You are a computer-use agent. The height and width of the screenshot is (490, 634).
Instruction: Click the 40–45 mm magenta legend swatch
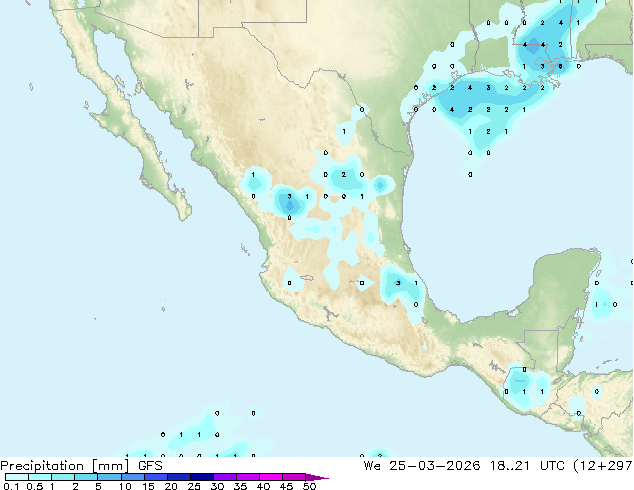click(x=271, y=477)
